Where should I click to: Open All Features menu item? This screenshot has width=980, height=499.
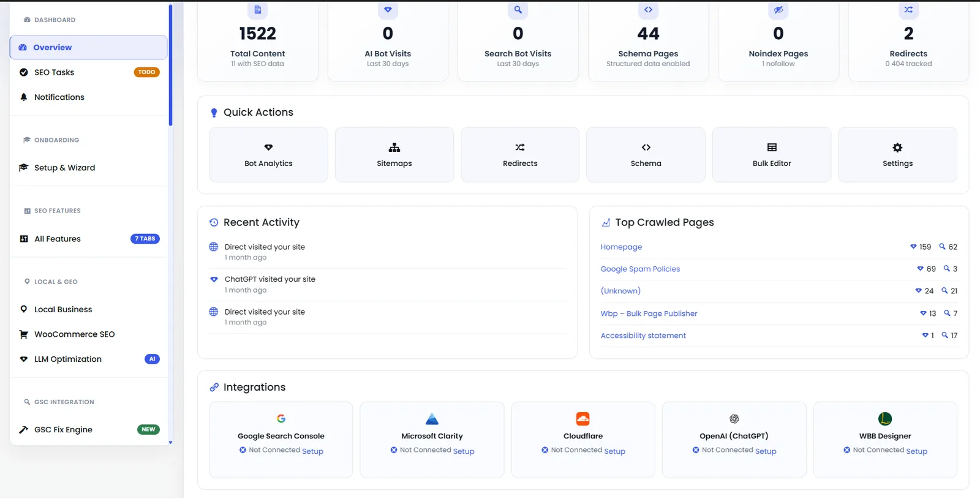click(x=88, y=239)
